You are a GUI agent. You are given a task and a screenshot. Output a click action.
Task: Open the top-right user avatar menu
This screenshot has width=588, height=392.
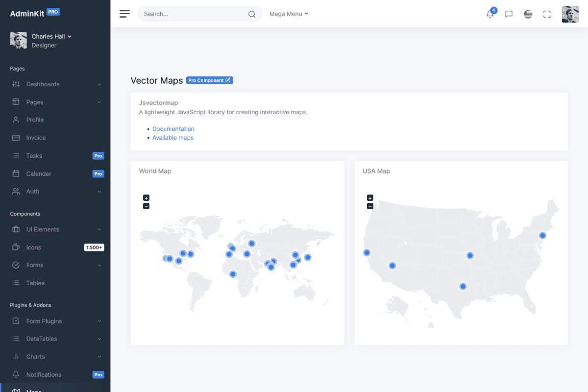pos(570,14)
